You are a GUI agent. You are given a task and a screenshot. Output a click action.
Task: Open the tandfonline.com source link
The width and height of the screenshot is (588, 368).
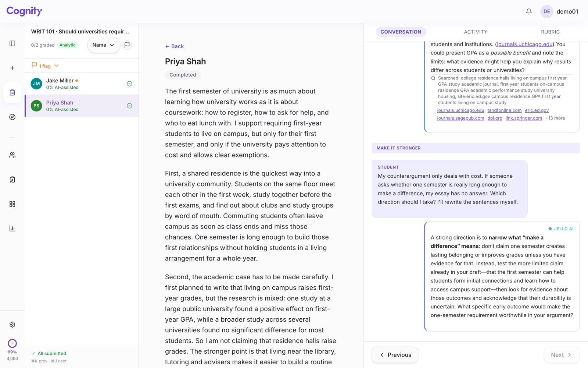[x=504, y=110]
